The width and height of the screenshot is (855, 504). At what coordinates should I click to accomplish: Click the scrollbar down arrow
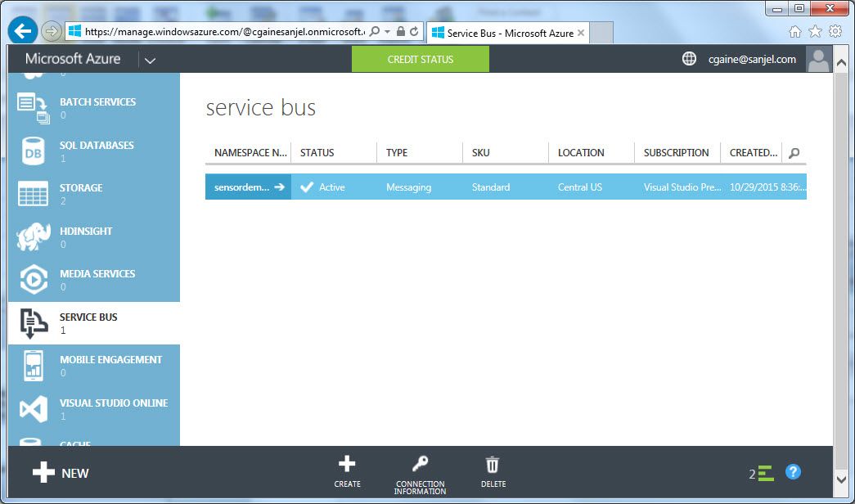(x=841, y=479)
